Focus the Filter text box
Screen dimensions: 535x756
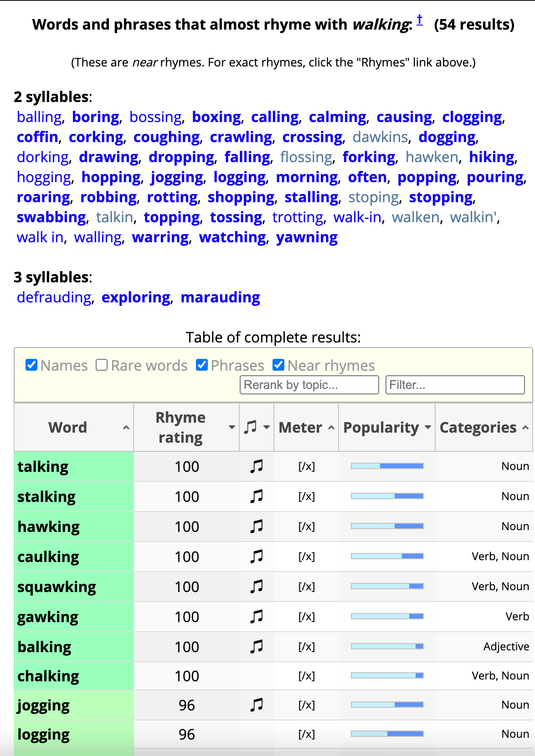455,385
